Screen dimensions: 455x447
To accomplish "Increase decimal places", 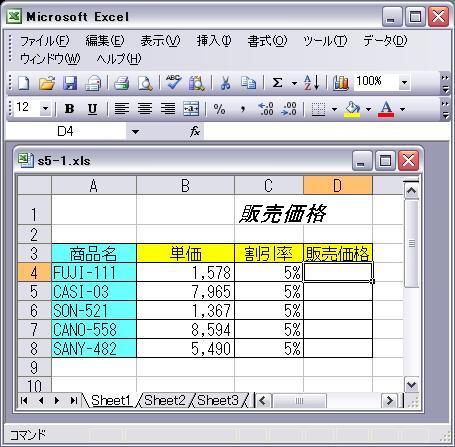I will [266, 109].
